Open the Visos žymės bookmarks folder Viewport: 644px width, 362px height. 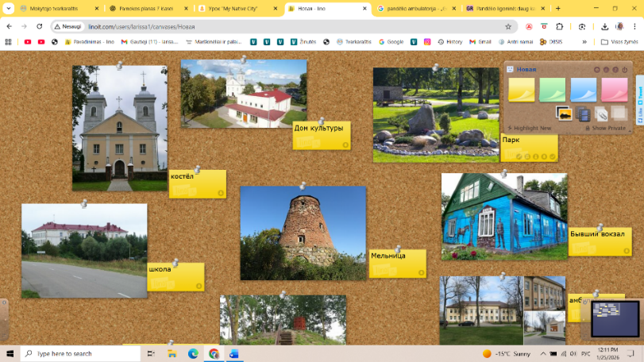pyautogui.click(x=621, y=41)
